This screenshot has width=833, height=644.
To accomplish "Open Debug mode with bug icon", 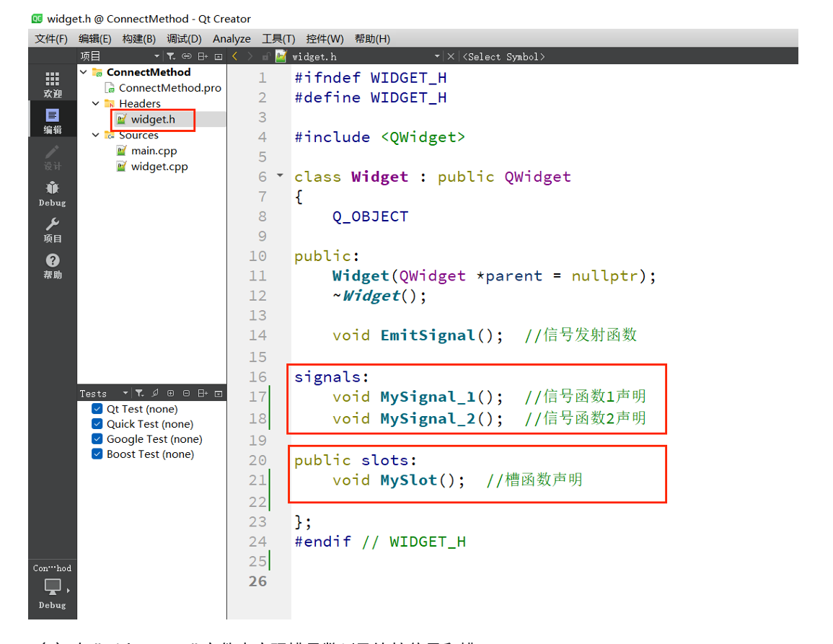I will click(52, 193).
